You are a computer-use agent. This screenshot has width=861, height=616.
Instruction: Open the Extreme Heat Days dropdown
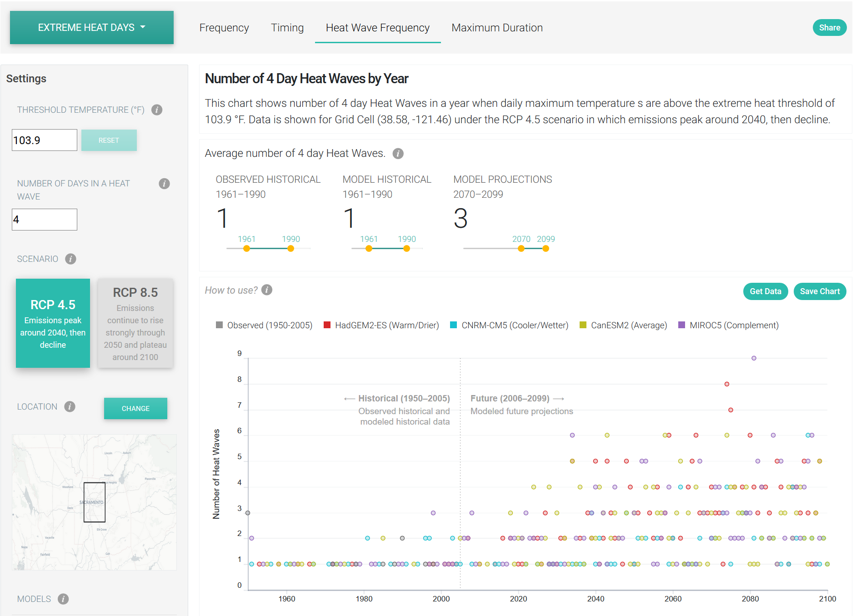tap(92, 27)
